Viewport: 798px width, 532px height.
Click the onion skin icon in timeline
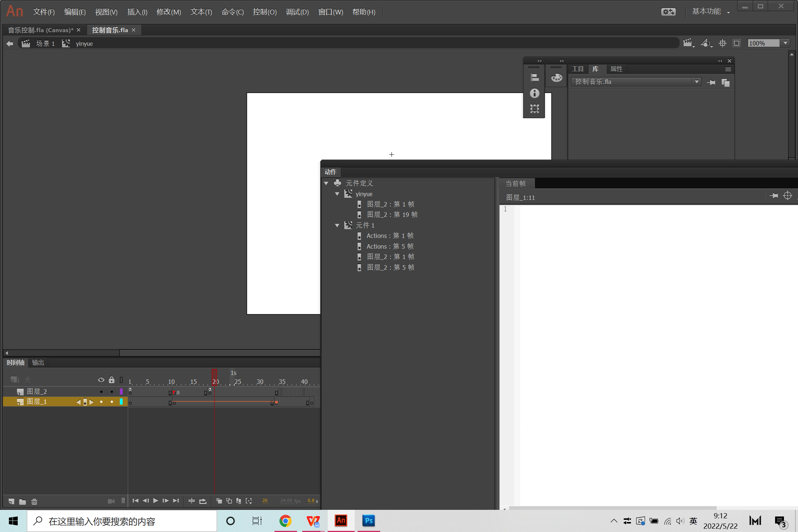point(219,501)
